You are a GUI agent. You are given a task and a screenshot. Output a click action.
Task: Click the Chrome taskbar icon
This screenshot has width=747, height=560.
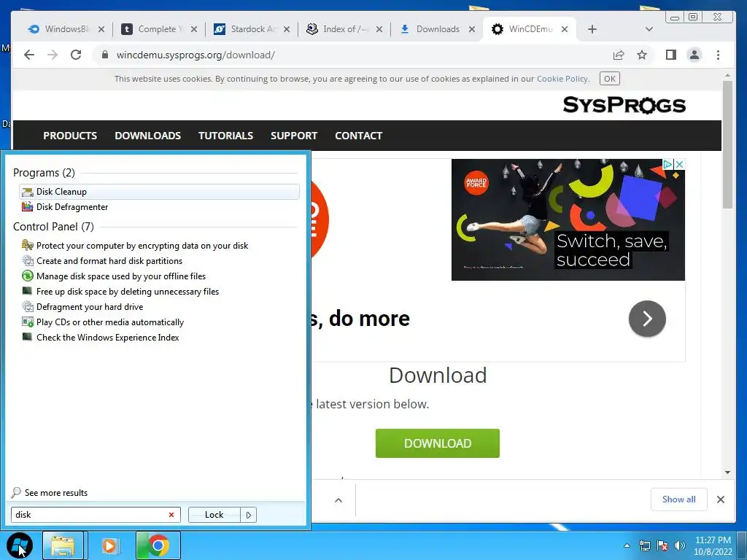coord(158,545)
